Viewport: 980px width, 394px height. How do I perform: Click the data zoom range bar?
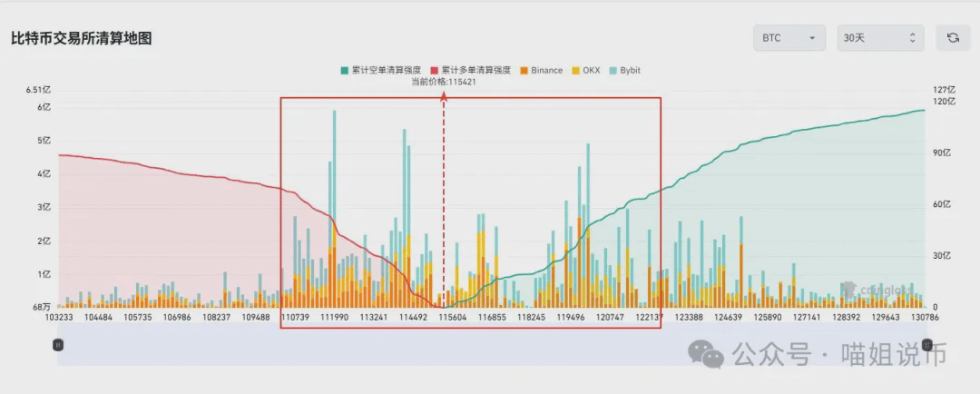[x=493, y=345]
